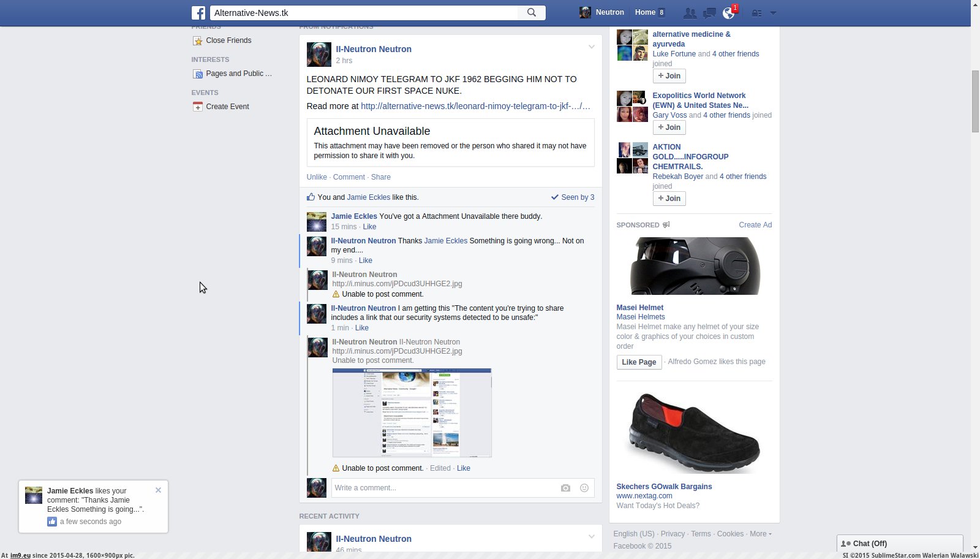This screenshot has width=980, height=559.
Task: Open the Skechers GOwalk Bargains link
Action: [x=664, y=486]
